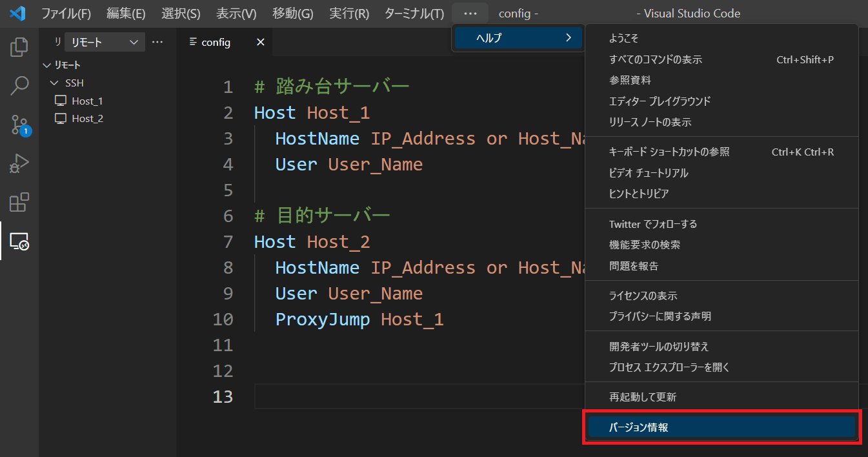Click User User_Name on line 4

(x=349, y=165)
